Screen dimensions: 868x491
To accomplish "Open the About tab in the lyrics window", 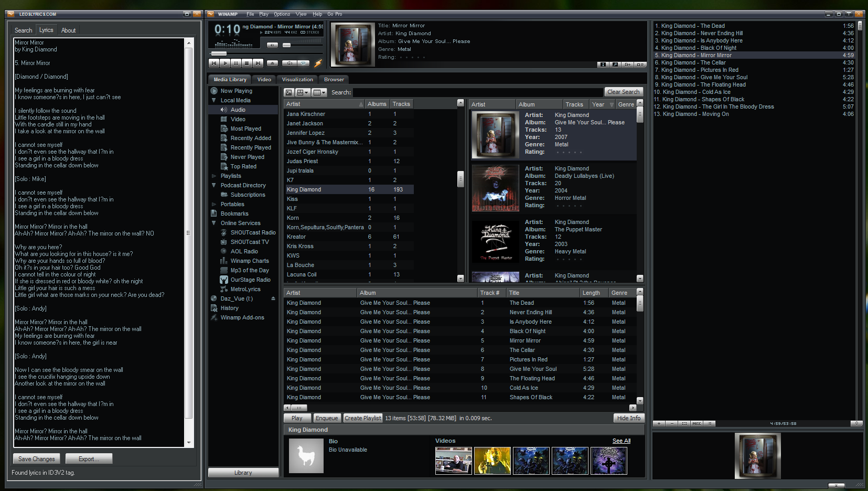I will (x=69, y=30).
